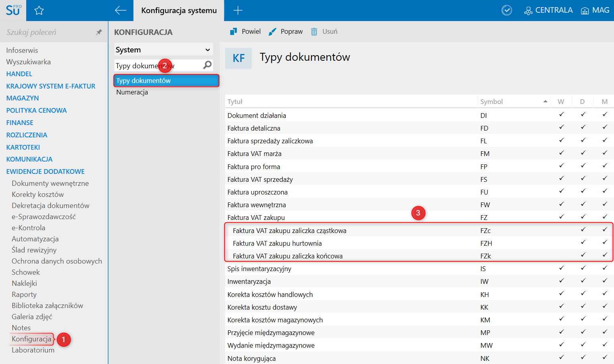Toggle W checkmark for Inwentaryzacja

[x=561, y=280]
